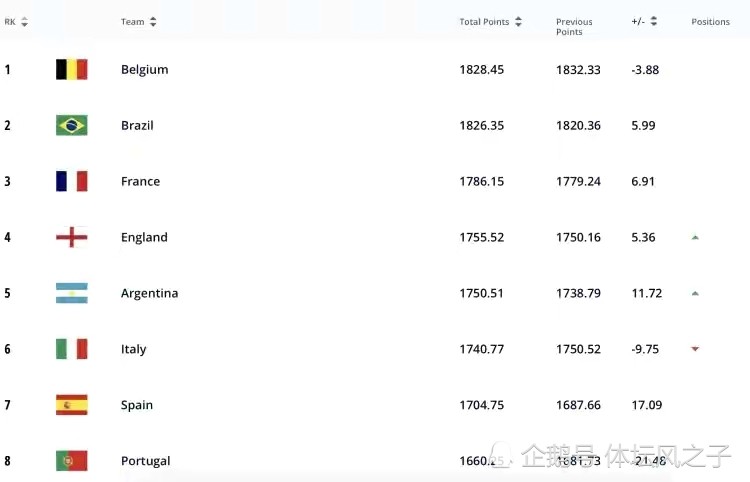Open the Argentina team link
The height and width of the screenshot is (482, 750).
pyautogui.click(x=149, y=294)
